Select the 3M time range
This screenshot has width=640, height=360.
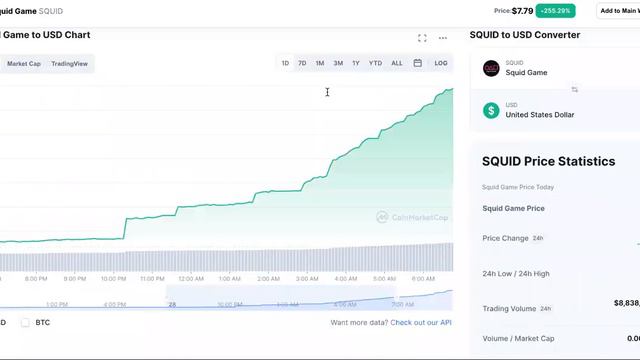[x=338, y=63]
